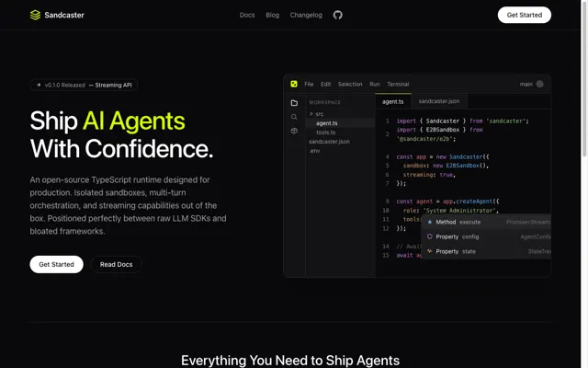Viewport: 588px width, 368px height.
Task: Click the icon beside Property state
Action: click(430, 251)
